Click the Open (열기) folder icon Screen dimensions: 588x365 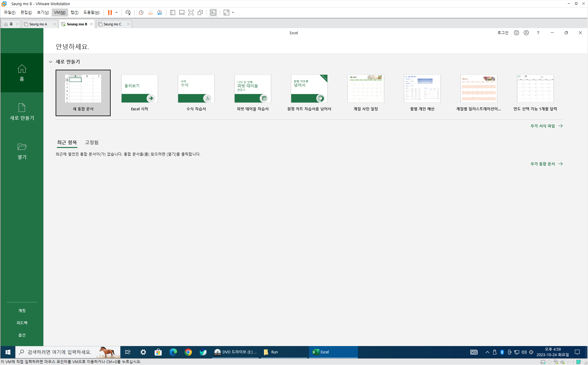(x=22, y=147)
